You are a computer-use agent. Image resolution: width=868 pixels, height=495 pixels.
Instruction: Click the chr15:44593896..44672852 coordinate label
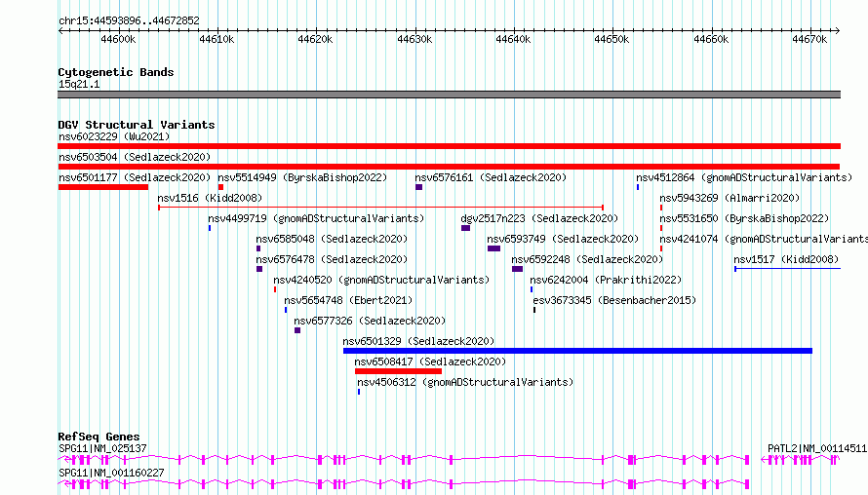pyautogui.click(x=129, y=20)
